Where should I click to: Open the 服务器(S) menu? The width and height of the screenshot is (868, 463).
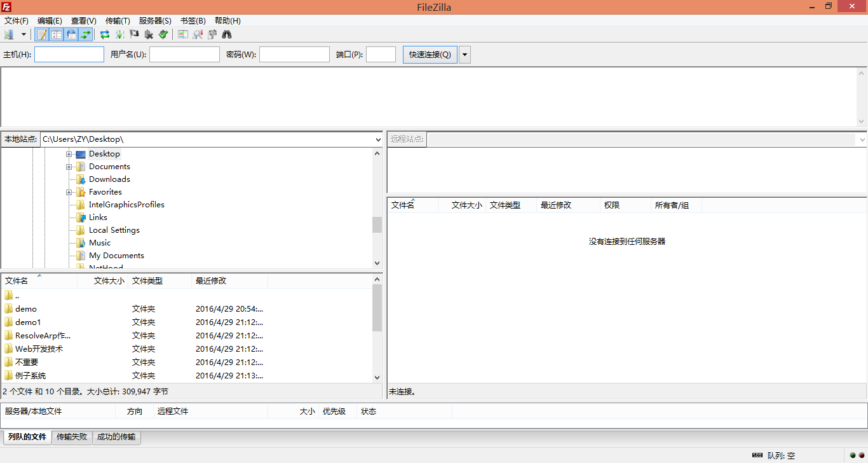[155, 21]
